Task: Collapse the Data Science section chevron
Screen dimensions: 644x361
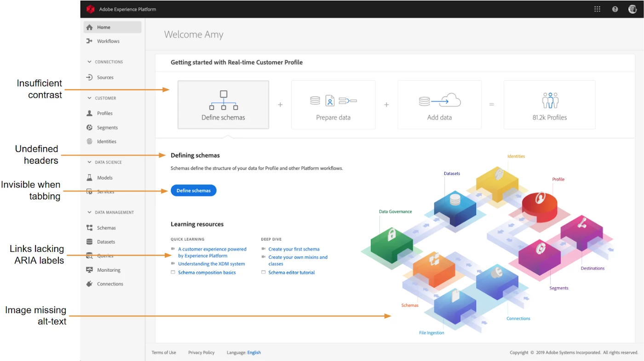Action: pos(90,162)
